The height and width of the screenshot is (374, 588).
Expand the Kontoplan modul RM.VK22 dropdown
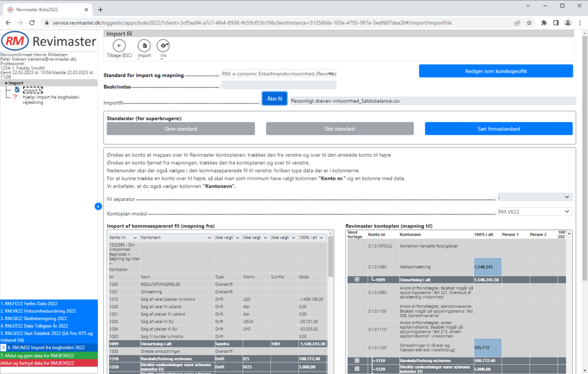coord(535,211)
